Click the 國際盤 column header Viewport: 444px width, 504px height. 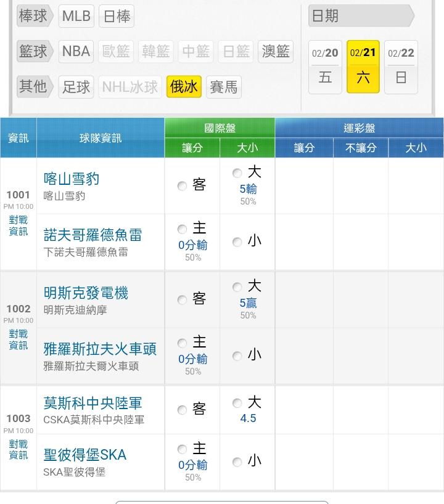[x=220, y=128]
